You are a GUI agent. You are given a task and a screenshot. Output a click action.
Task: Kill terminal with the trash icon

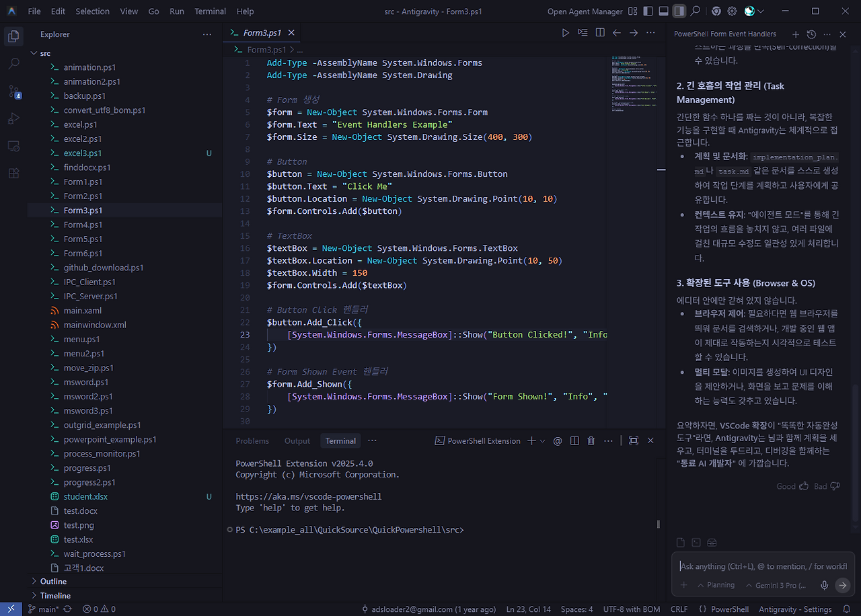click(x=591, y=440)
